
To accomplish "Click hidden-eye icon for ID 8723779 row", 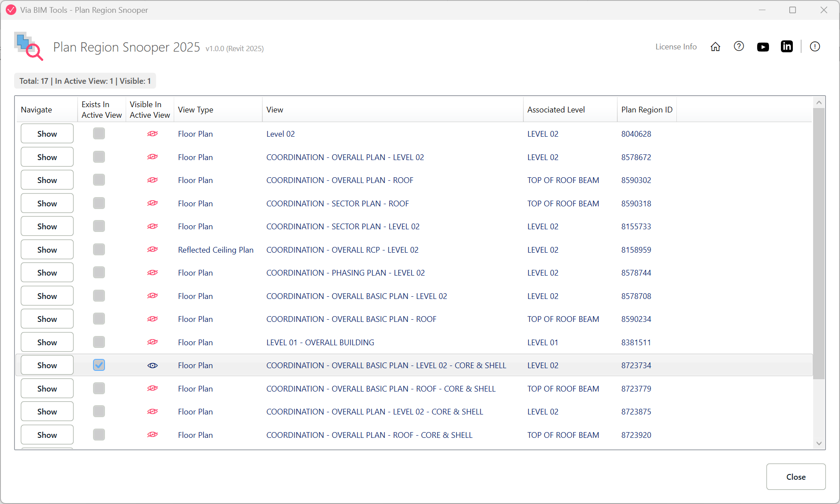I will click(153, 388).
